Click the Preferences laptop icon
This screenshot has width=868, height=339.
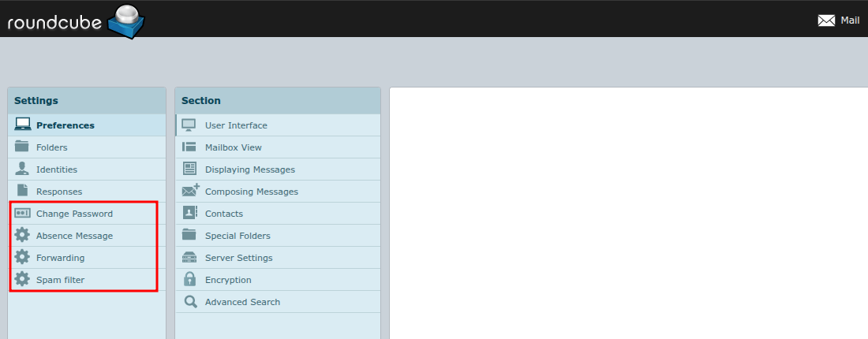(x=23, y=125)
